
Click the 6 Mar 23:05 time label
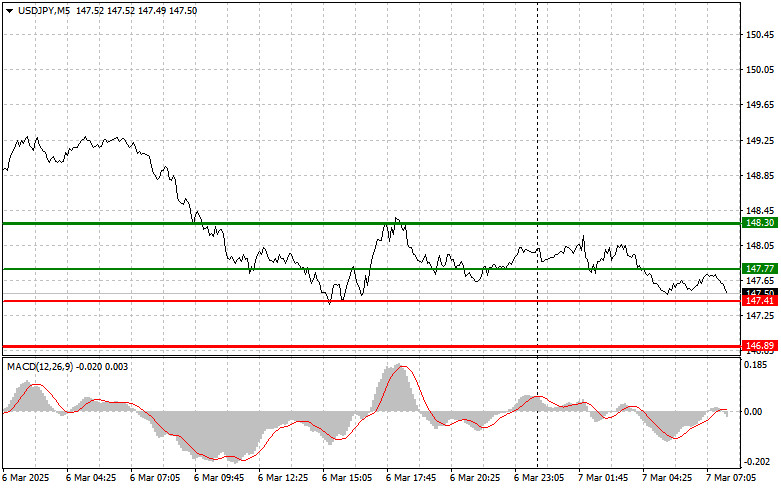539,478
